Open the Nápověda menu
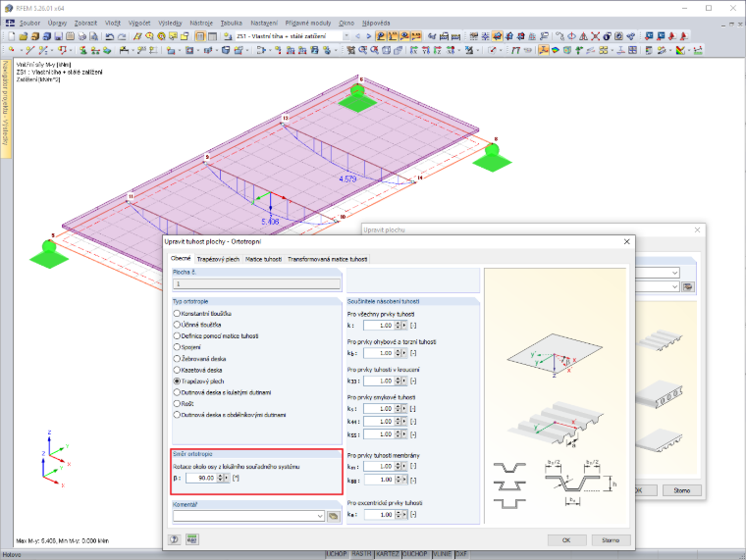The width and height of the screenshot is (746, 560). coord(376,23)
